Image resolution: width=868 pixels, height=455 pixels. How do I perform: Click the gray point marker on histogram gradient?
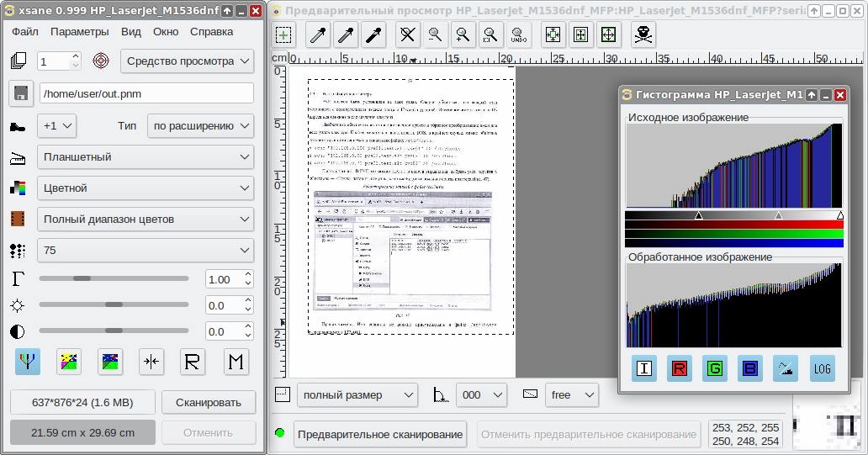[778, 215]
